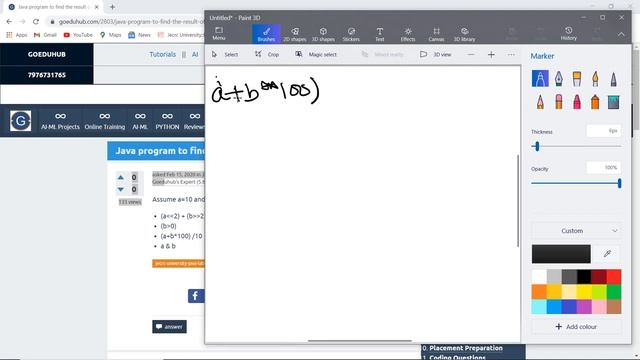640x360 pixels.
Task: Click the current colour preview box
Action: tap(561, 254)
